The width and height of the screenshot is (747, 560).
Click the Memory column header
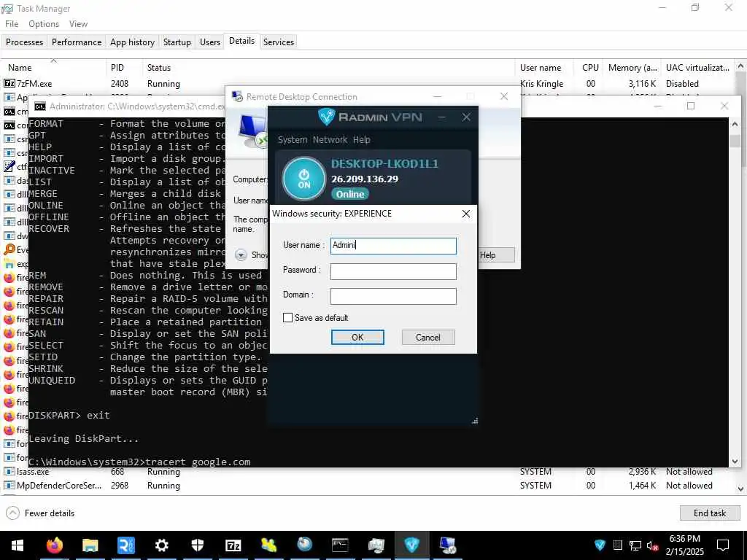coord(632,68)
